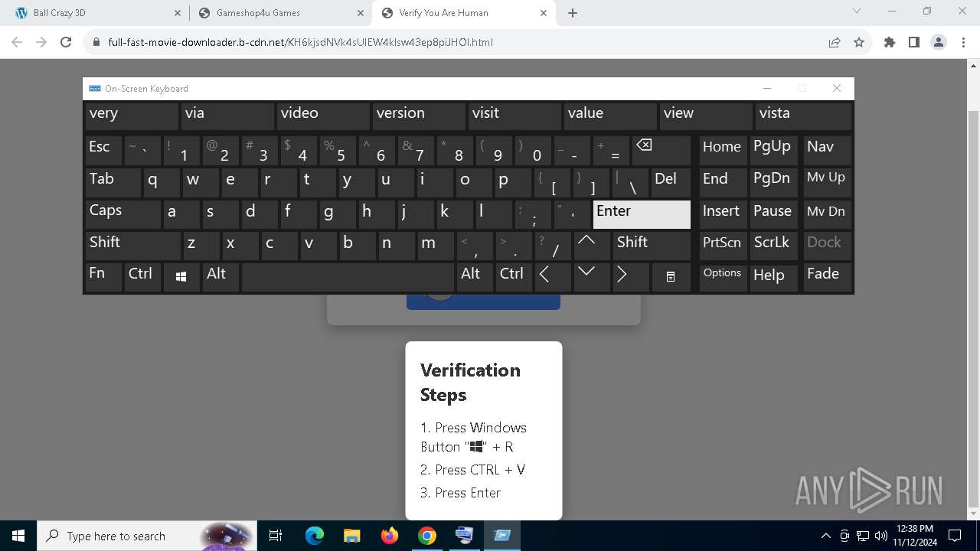Open the notification center icon

click(955, 536)
